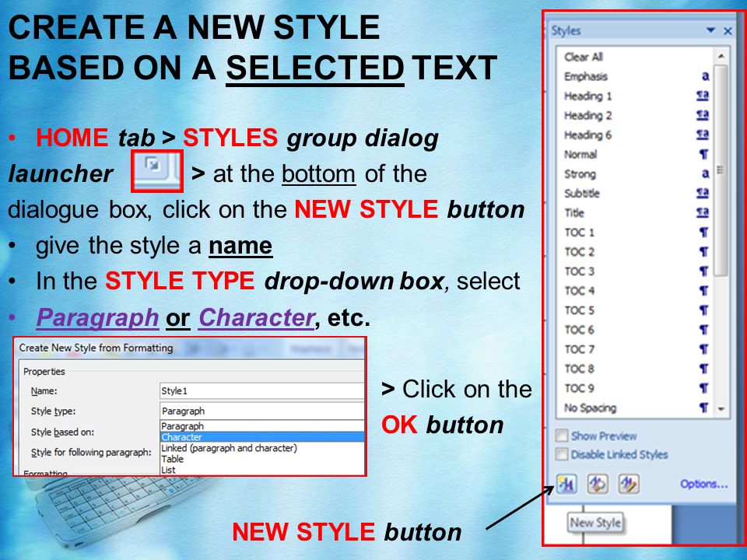Open the Manage Styles icon button

629,485
